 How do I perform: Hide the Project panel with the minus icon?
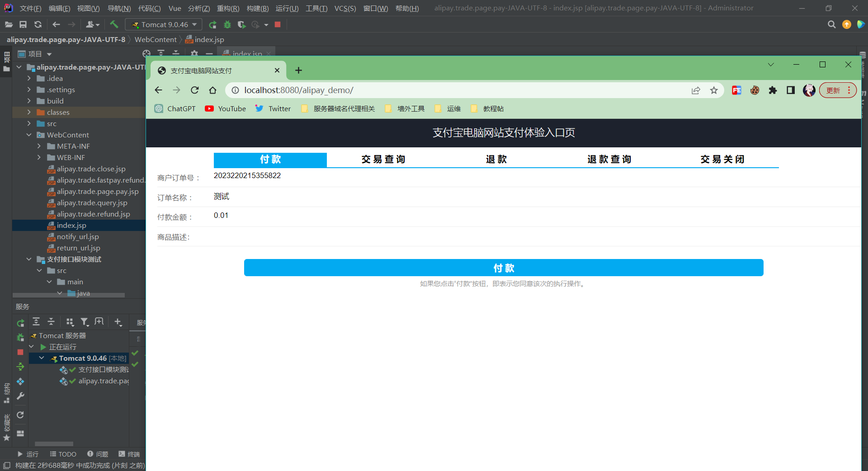coord(209,53)
